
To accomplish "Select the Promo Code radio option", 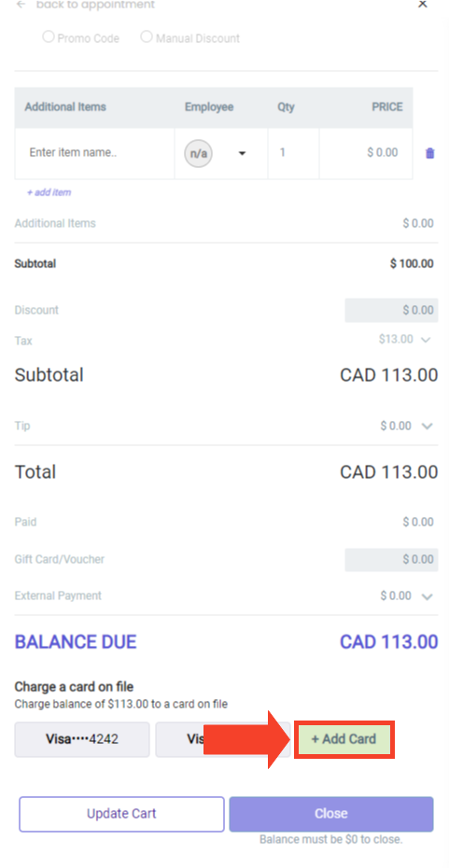I will click(x=49, y=37).
